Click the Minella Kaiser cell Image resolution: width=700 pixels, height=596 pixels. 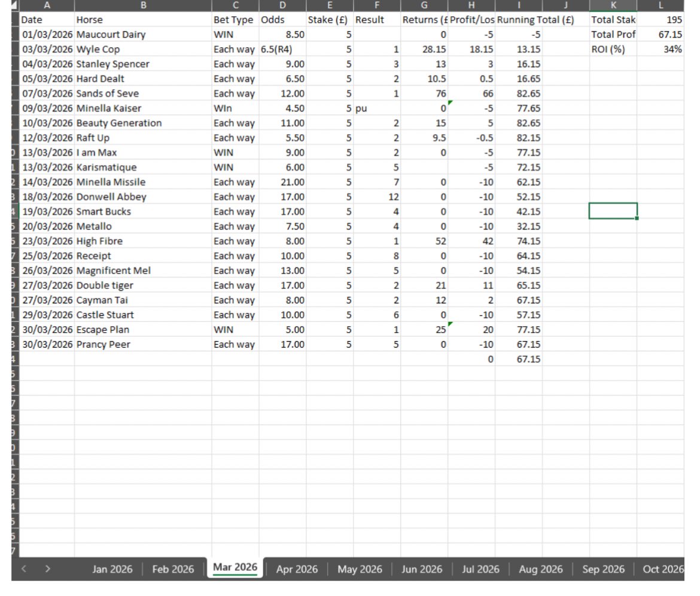(143, 108)
